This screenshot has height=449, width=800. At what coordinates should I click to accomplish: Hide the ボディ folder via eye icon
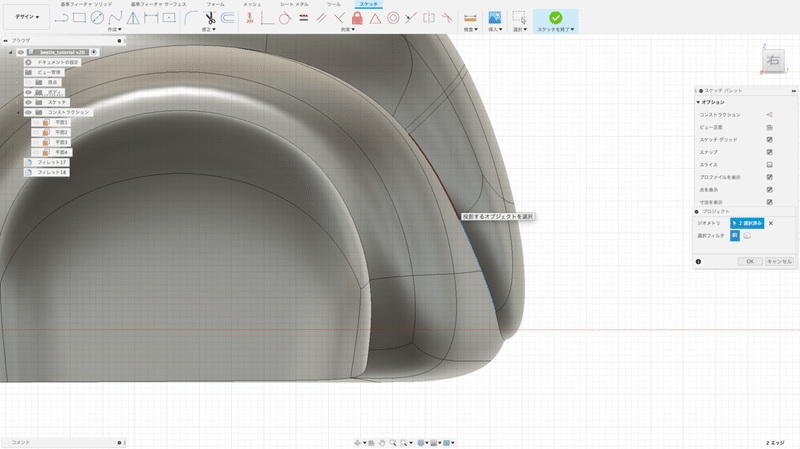[30, 92]
